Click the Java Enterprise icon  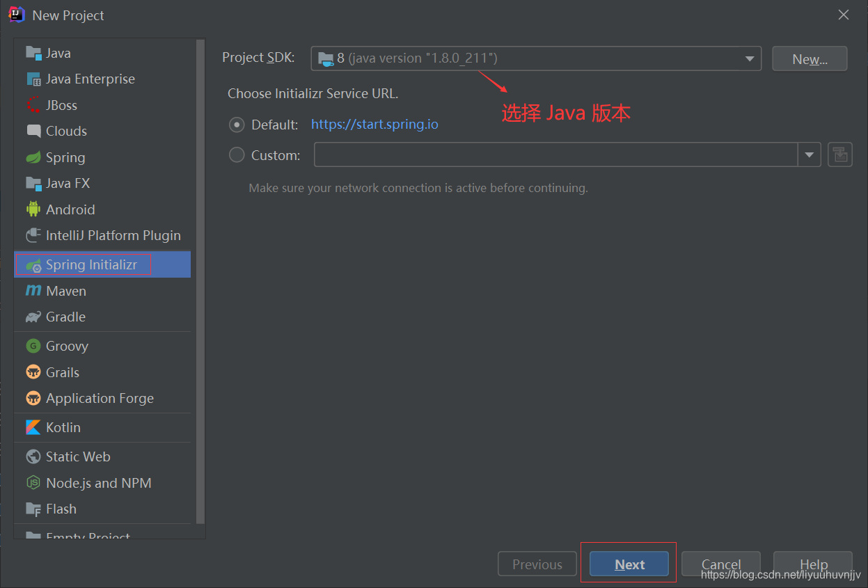coord(33,79)
